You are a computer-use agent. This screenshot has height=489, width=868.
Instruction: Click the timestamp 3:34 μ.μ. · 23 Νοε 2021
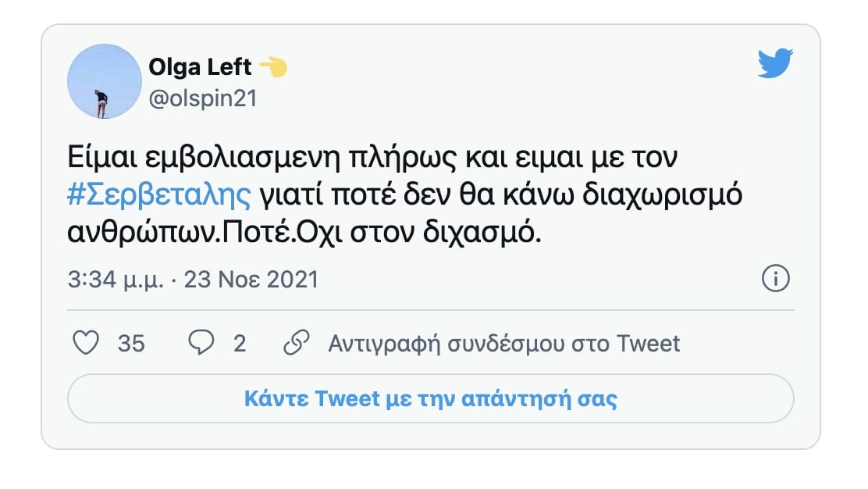(x=195, y=279)
